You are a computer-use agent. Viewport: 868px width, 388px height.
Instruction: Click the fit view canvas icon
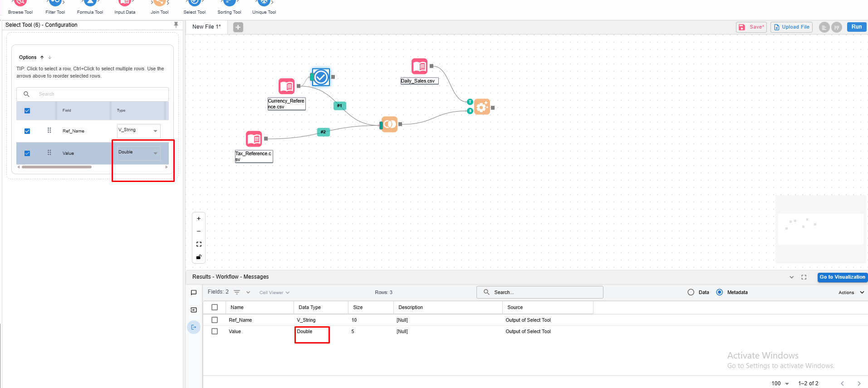click(x=199, y=244)
